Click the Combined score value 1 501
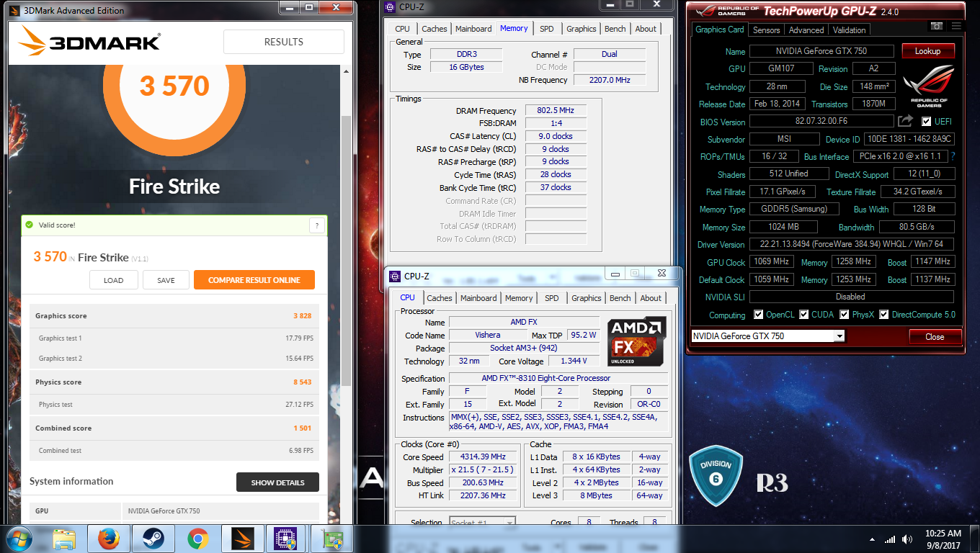This screenshot has width=980, height=553. pos(302,428)
